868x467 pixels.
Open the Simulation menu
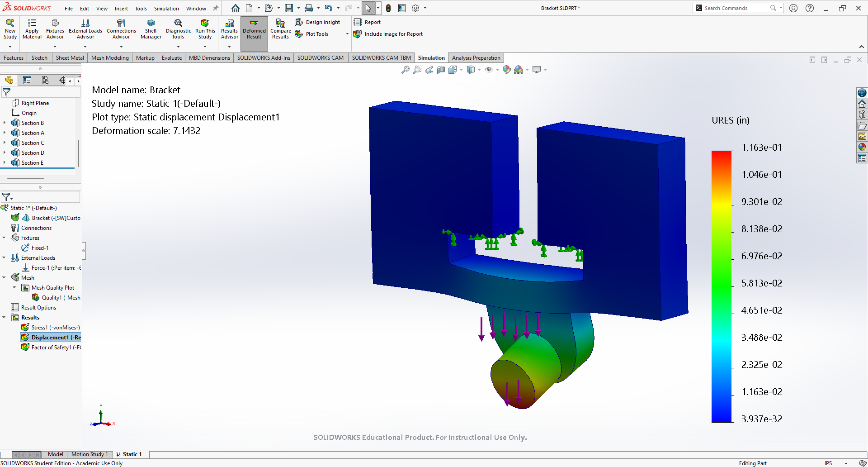click(x=166, y=9)
